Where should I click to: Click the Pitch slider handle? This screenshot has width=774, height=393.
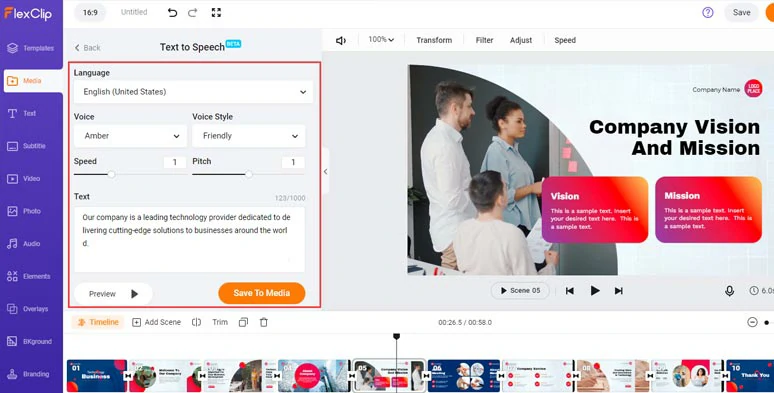coord(249,174)
